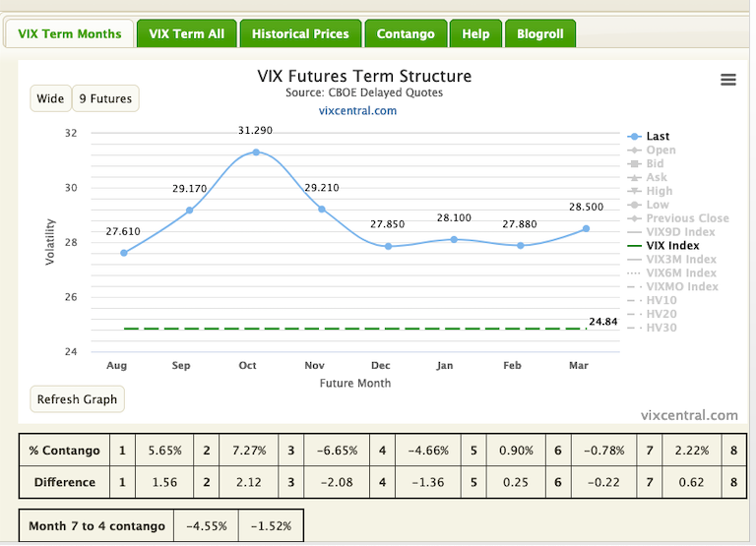Toggle the Low series circle marker

[x=635, y=205]
